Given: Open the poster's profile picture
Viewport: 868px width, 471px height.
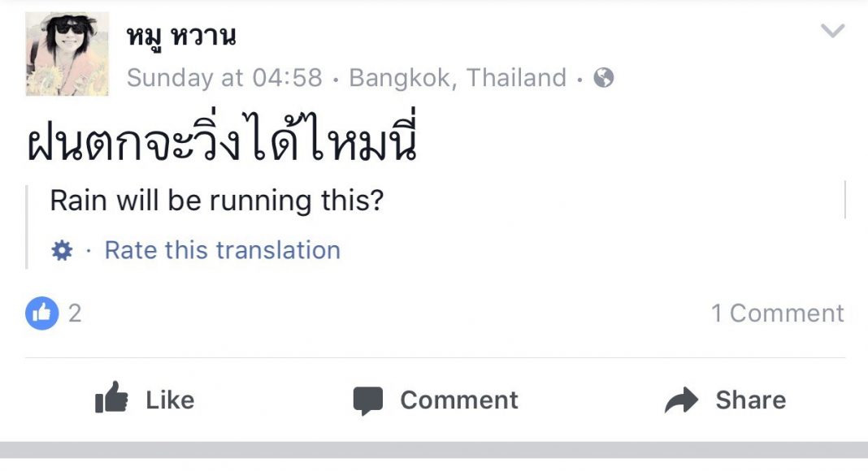Looking at the screenshot, I should point(67,54).
